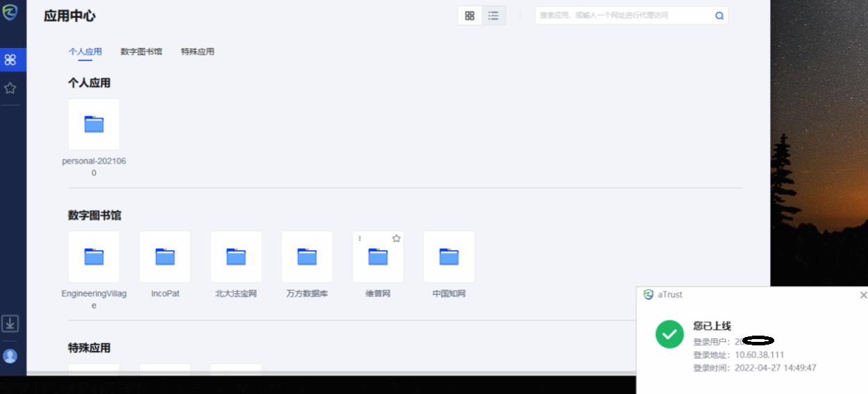Click the login time 2022-04-27 14:49:47
This screenshot has height=394, width=868.
(775, 368)
